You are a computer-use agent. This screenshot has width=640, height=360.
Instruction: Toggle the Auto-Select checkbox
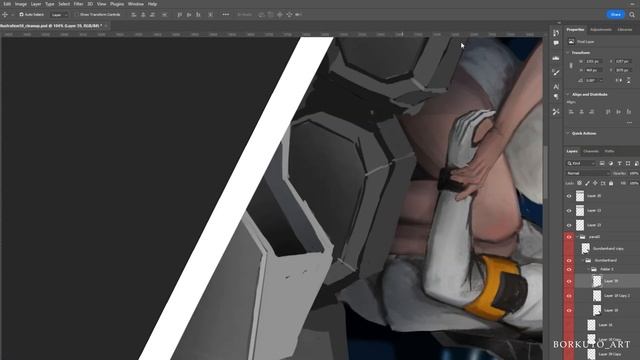tap(21, 15)
